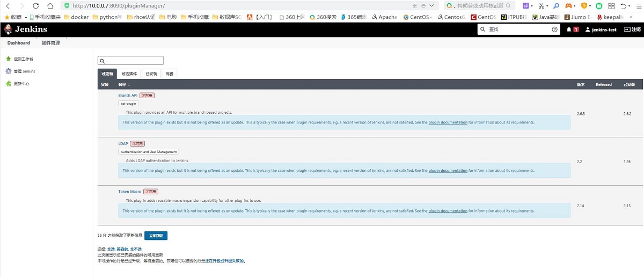Focus the 查找 header search box
Viewport: 644px width, 277px height.
[x=519, y=30]
